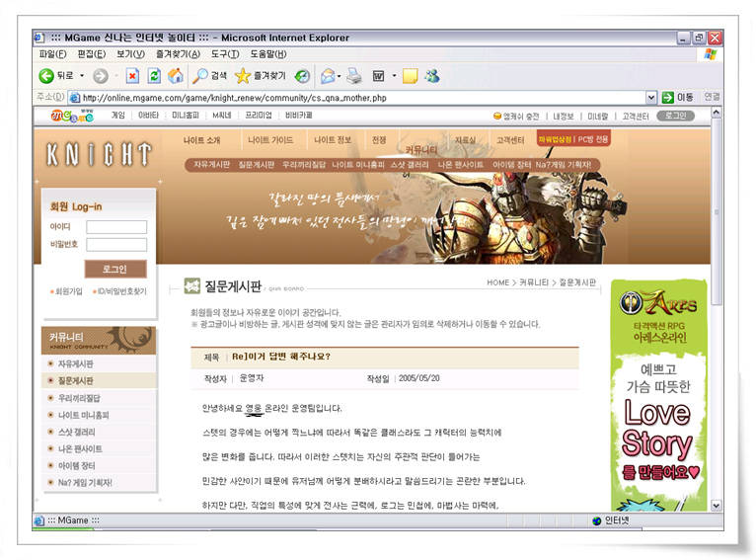Open the 도구(T) menu
756x560 pixels.
coord(225,54)
